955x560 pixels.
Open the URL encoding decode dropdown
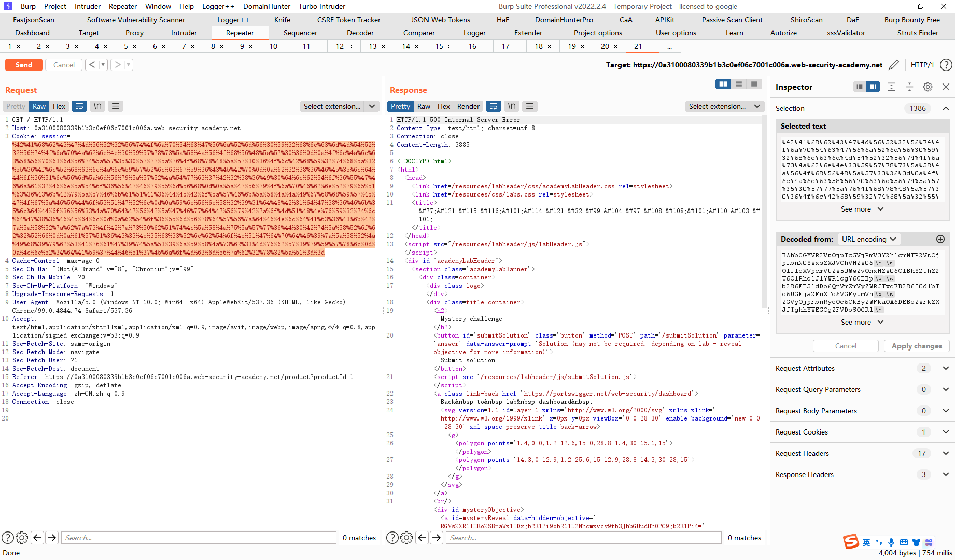tap(869, 239)
